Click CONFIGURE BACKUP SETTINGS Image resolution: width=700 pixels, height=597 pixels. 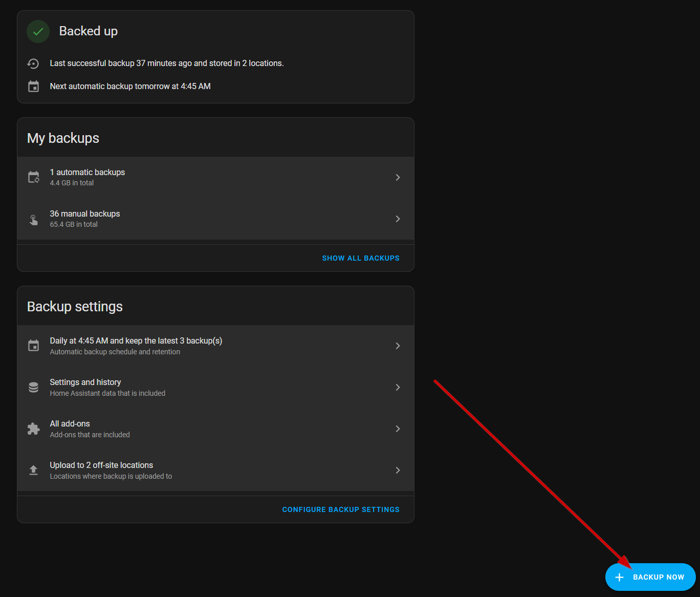pos(341,509)
